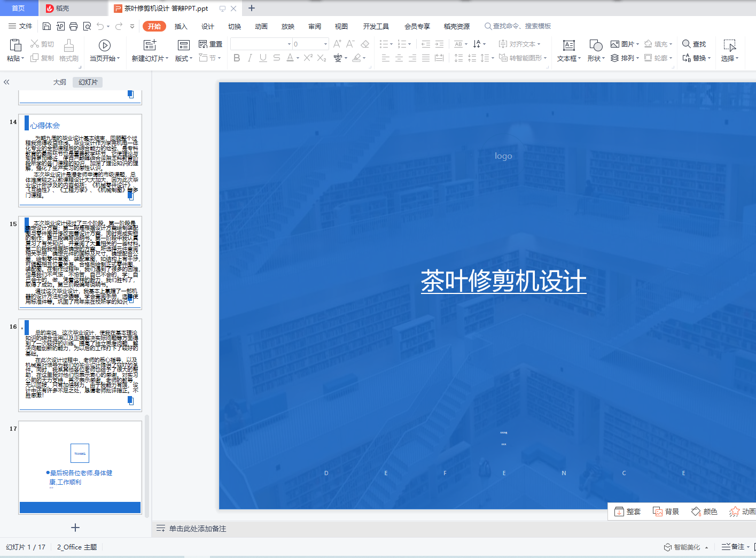Insert a Text Box (文本框) icon
Image resolution: width=756 pixels, height=558 pixels.
tap(569, 45)
